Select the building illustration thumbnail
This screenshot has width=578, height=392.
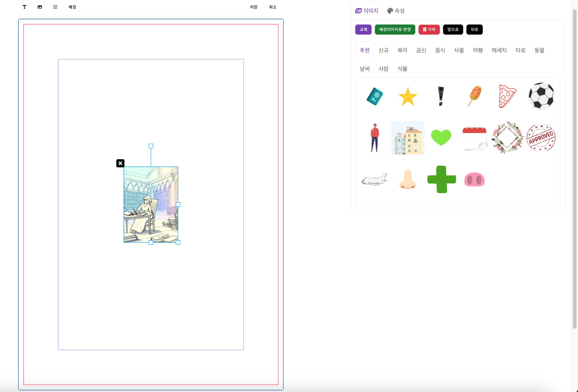tap(408, 138)
